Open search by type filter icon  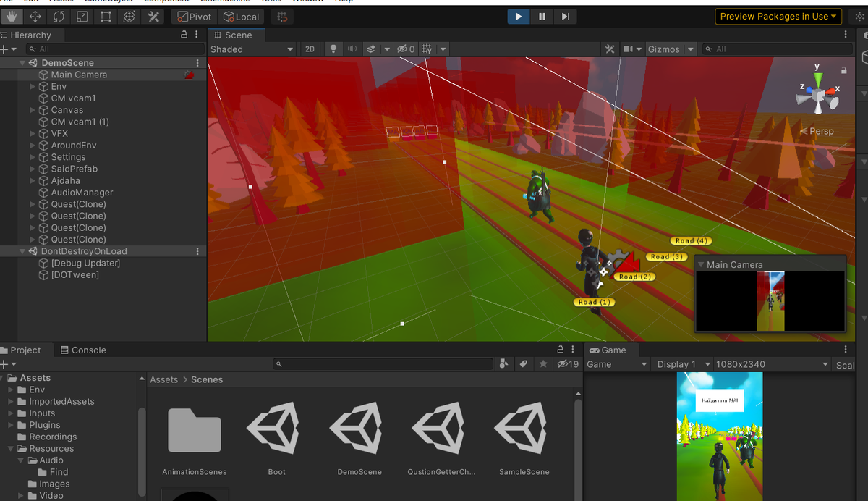point(505,364)
